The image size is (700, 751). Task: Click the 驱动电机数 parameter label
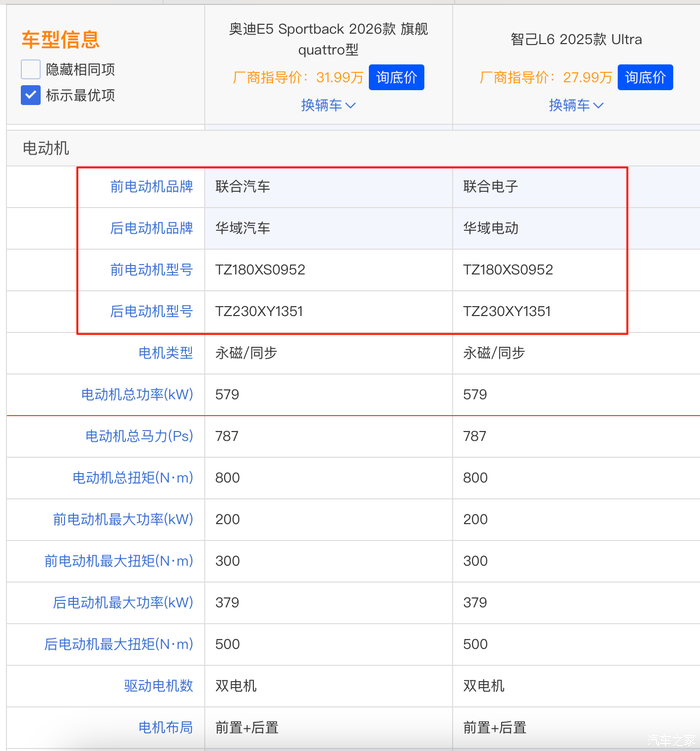click(158, 686)
